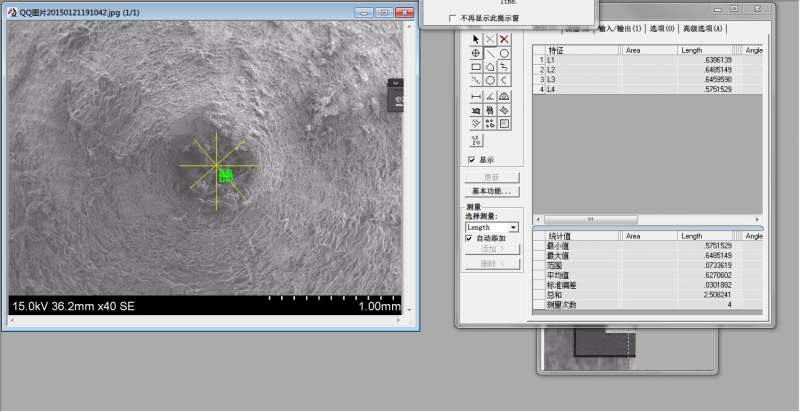The height and width of the screenshot is (412, 800).
Task: Maximize the QQ图片 image window
Action: click(x=384, y=12)
